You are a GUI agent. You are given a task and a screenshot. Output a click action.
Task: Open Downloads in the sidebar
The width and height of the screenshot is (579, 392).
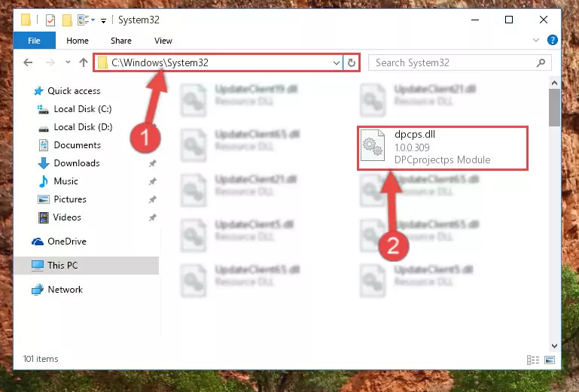[x=77, y=163]
